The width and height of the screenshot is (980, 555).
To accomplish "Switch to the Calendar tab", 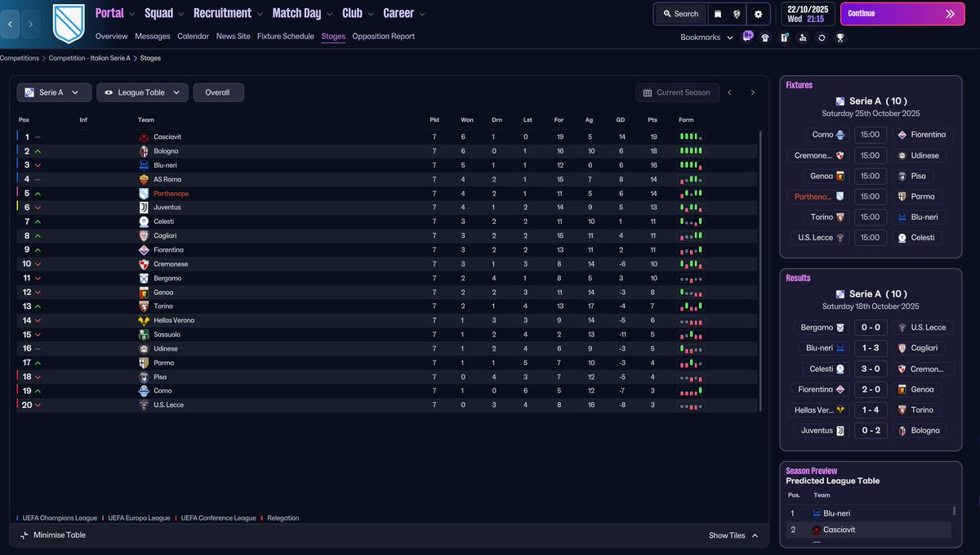I will 194,36.
